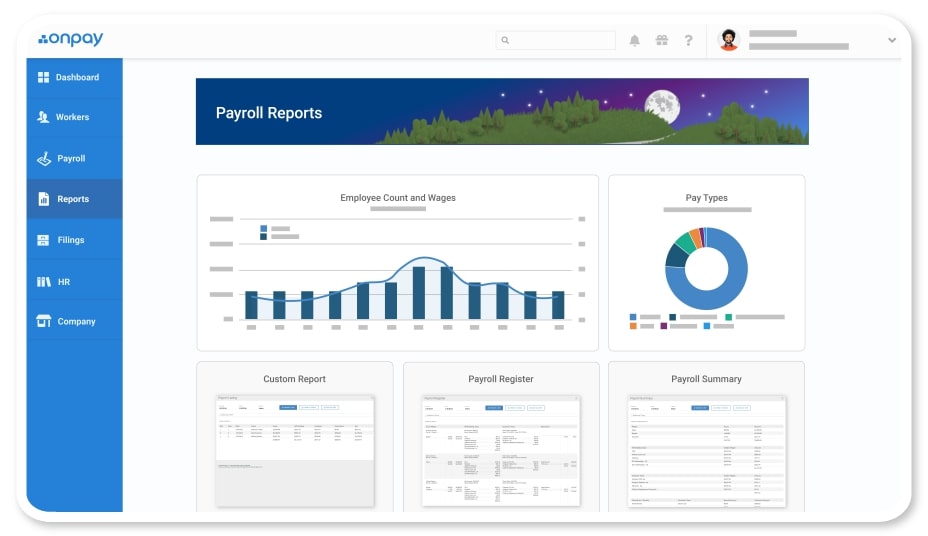Go to the Filings menu item
Image resolution: width=928 pixels, height=536 pixels.
point(70,240)
